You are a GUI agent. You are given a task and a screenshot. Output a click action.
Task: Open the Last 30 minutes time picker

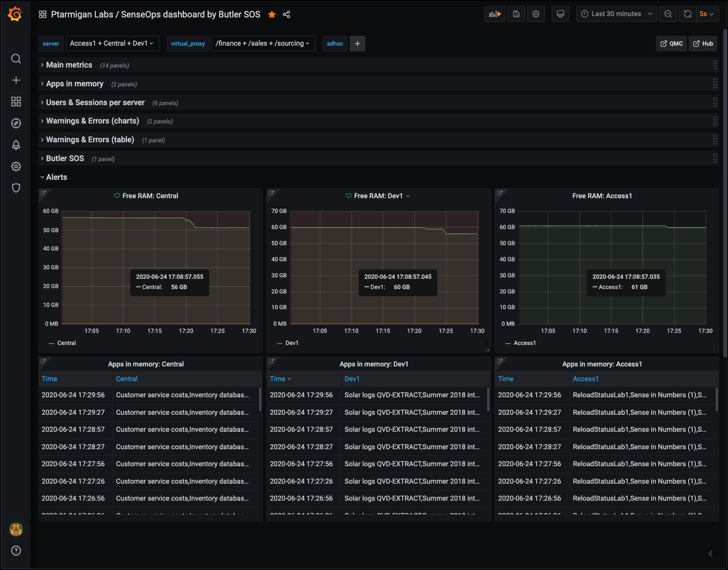(x=616, y=14)
